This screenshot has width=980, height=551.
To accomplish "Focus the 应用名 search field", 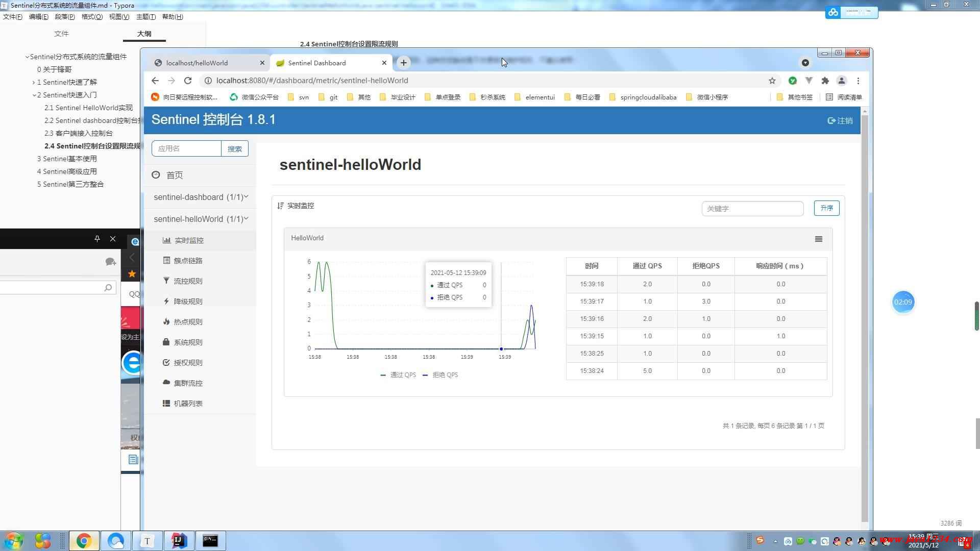I will [186, 148].
